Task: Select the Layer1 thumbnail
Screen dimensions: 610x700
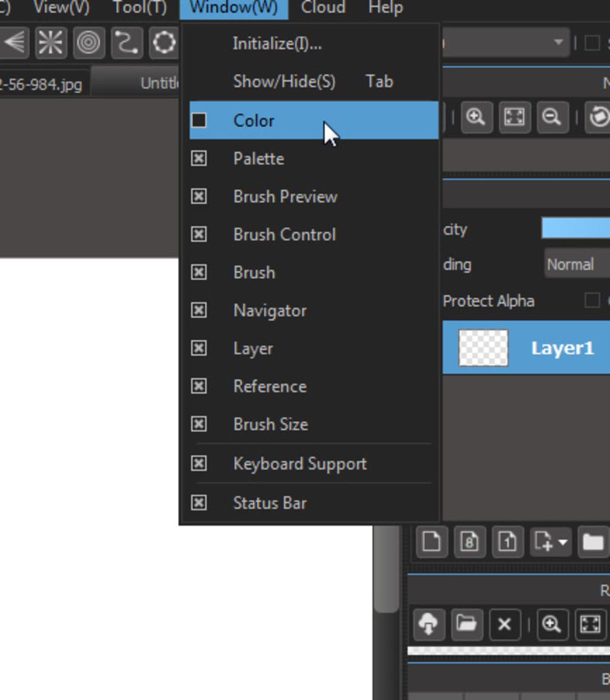Action: click(483, 348)
